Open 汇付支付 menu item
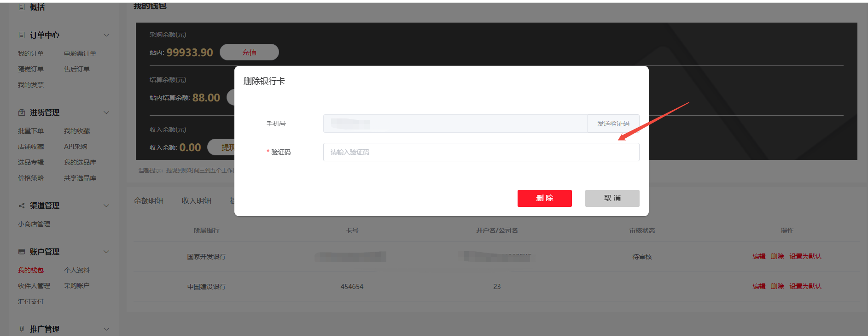This screenshot has width=868, height=336. point(31,301)
